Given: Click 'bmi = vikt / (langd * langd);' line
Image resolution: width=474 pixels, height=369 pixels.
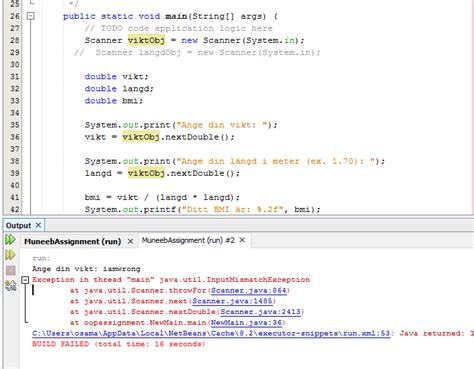Looking at the screenshot, I should pos(162,197).
